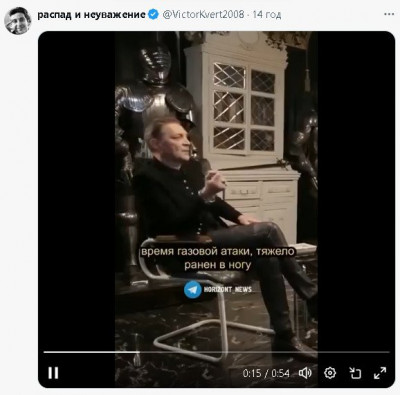Open video settings gear icon
This screenshot has width=400, height=395.
tap(330, 373)
